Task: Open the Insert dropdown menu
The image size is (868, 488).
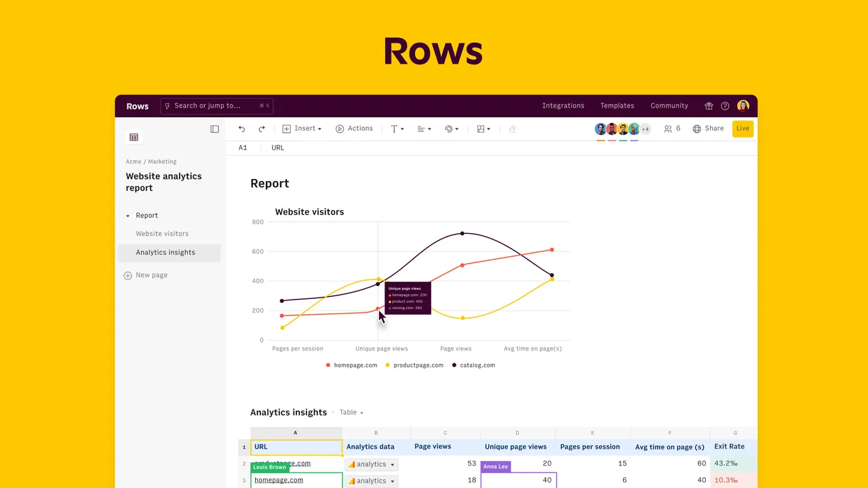Action: [x=302, y=129]
